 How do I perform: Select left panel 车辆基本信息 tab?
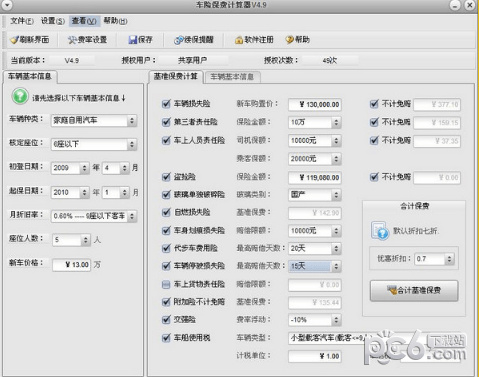[x=30, y=77]
